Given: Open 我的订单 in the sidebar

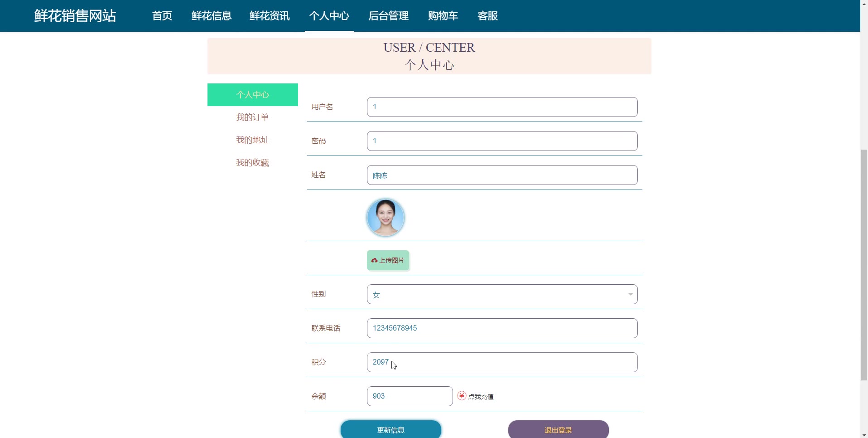Looking at the screenshot, I should click(253, 117).
